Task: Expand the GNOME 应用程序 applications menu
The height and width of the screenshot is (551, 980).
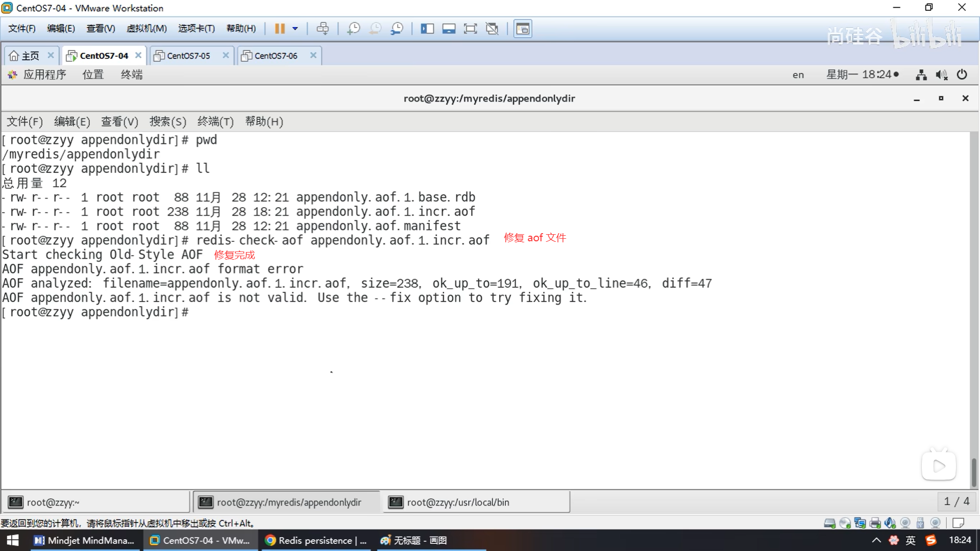Action: [x=44, y=74]
